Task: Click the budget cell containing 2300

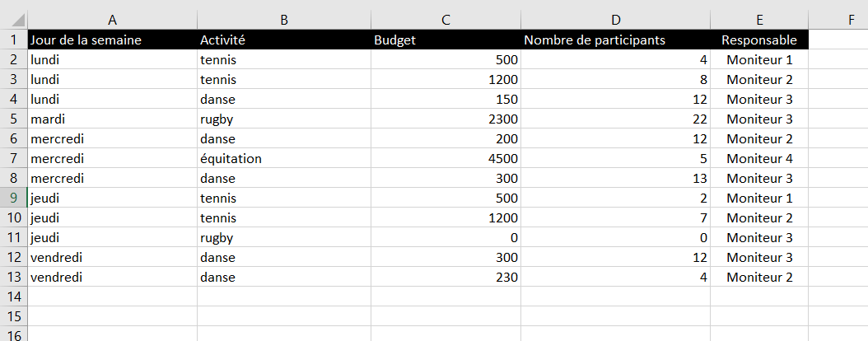Action: (x=446, y=119)
